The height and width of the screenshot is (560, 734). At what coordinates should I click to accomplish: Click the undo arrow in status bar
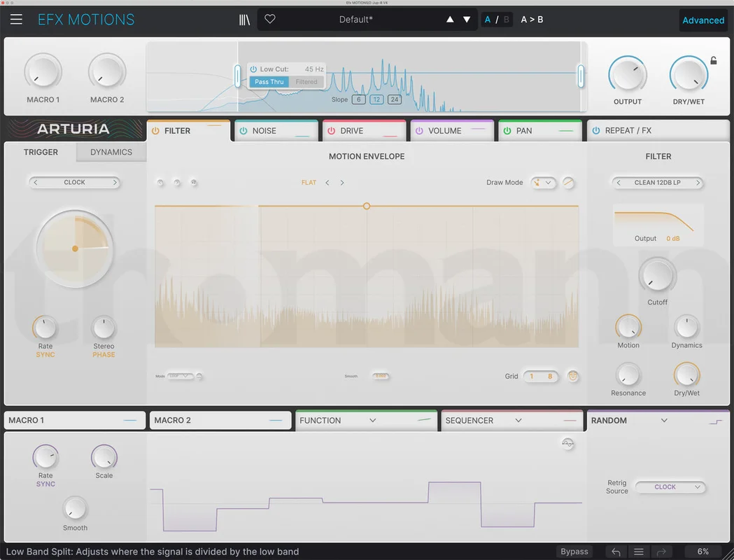pos(616,552)
